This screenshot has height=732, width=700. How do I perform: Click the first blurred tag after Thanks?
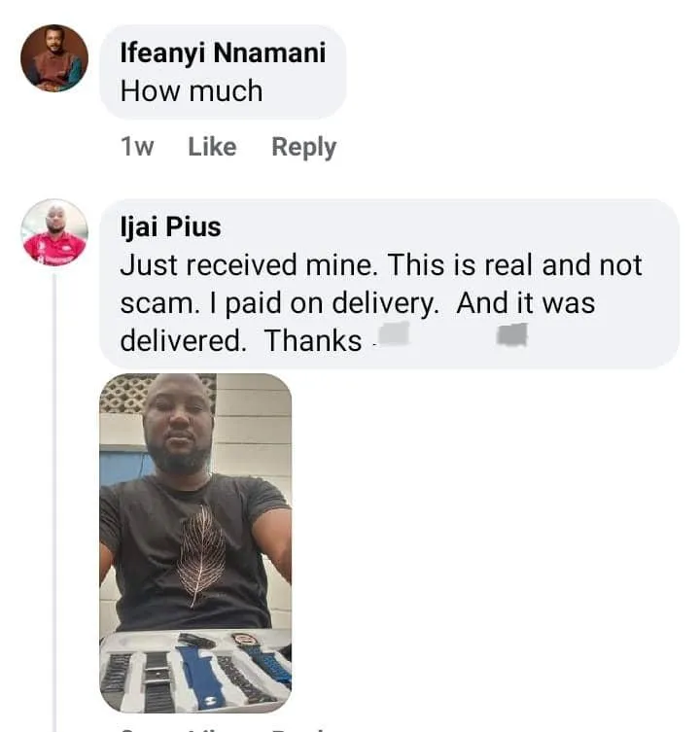pyautogui.click(x=391, y=336)
